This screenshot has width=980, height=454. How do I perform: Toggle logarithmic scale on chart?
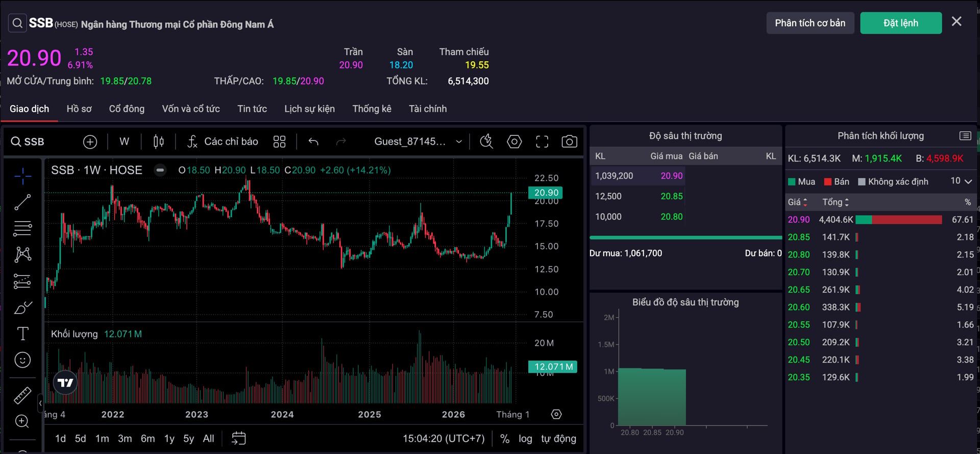(525, 439)
